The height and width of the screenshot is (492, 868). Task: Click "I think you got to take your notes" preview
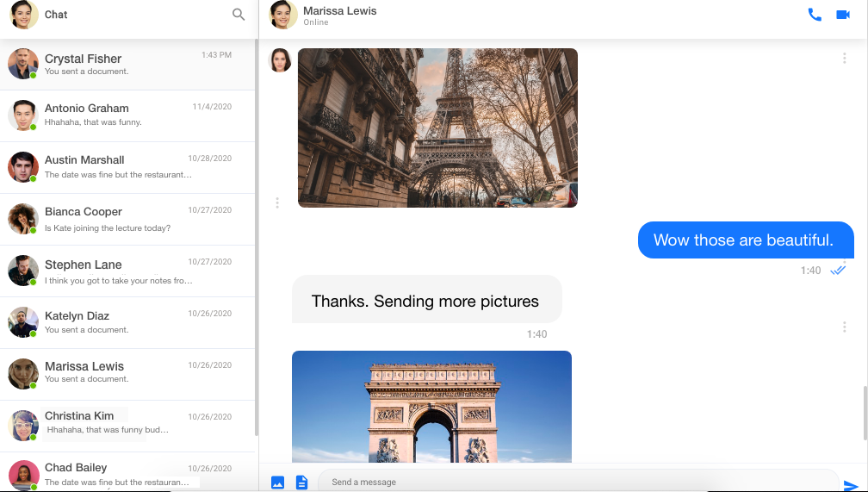pyautogui.click(x=119, y=280)
